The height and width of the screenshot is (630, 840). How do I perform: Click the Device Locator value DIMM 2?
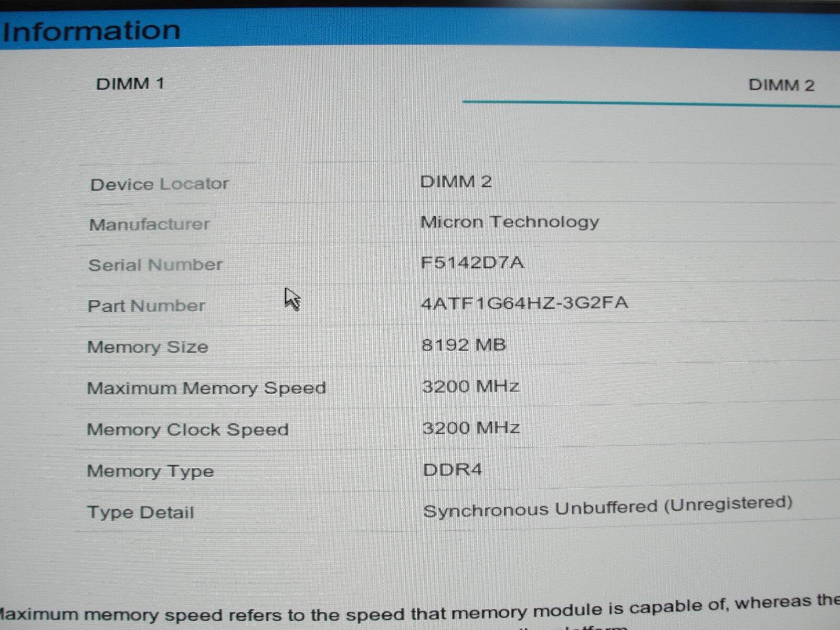[456, 182]
